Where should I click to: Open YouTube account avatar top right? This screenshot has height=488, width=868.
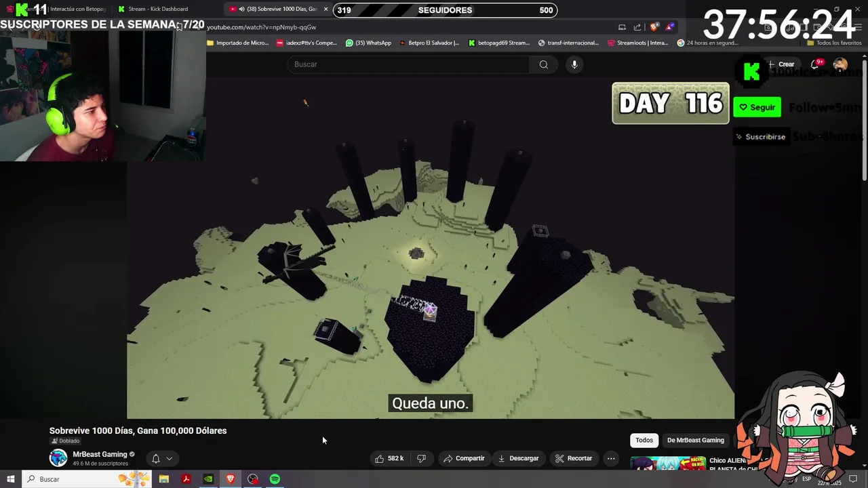tap(840, 64)
